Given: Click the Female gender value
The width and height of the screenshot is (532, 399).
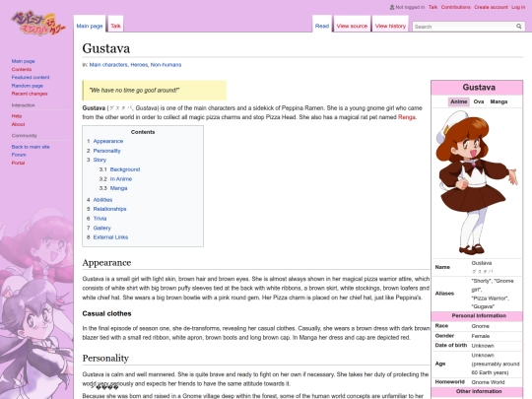Looking at the screenshot, I should coord(481,336).
